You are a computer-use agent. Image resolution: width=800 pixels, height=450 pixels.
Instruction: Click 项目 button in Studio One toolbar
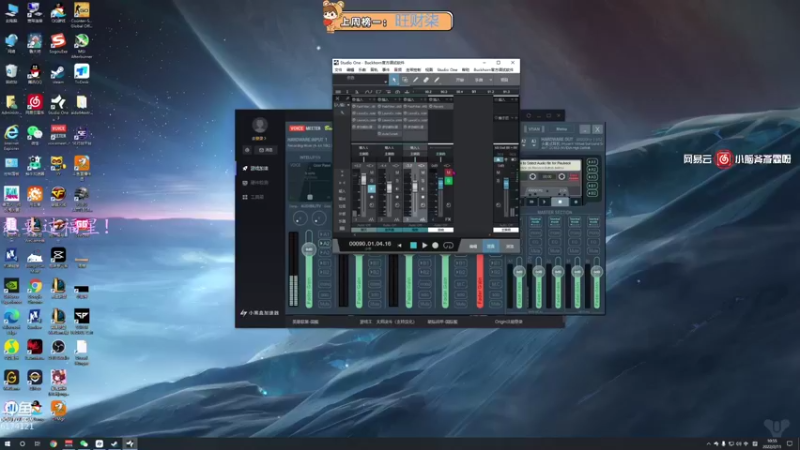click(x=504, y=80)
